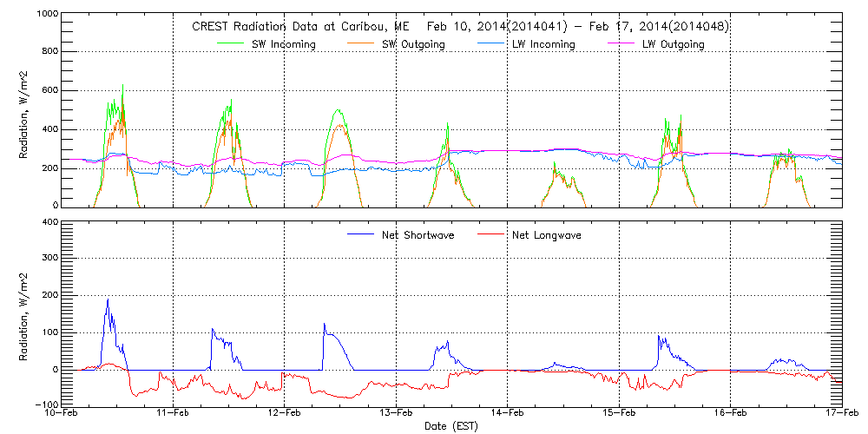The image size is (868, 434).
Task: Click the CREST Radiation Data chart title
Action: coord(460,26)
